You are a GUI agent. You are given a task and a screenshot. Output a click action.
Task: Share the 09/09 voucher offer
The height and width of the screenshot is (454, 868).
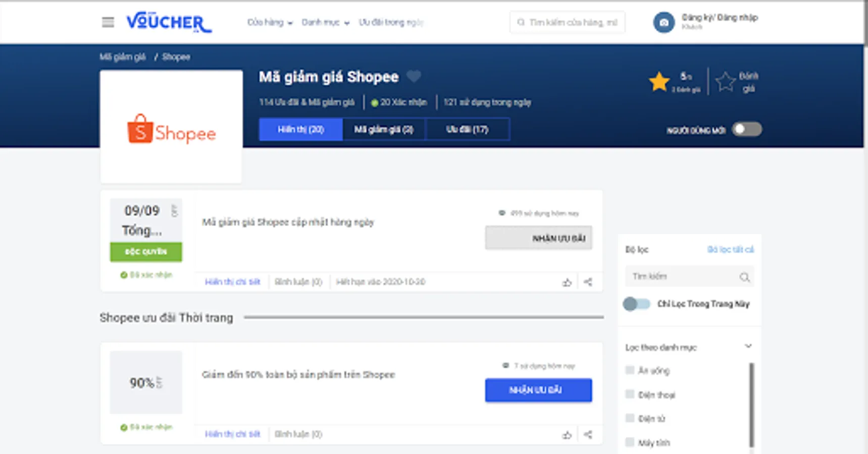click(588, 282)
